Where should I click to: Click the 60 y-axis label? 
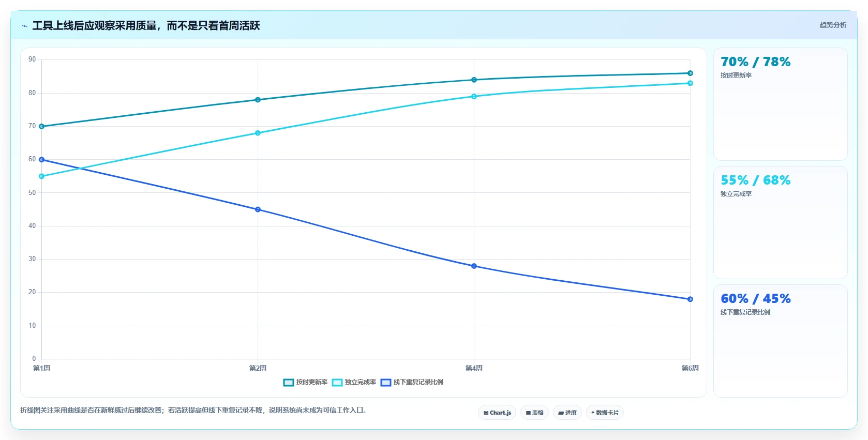[x=32, y=159]
